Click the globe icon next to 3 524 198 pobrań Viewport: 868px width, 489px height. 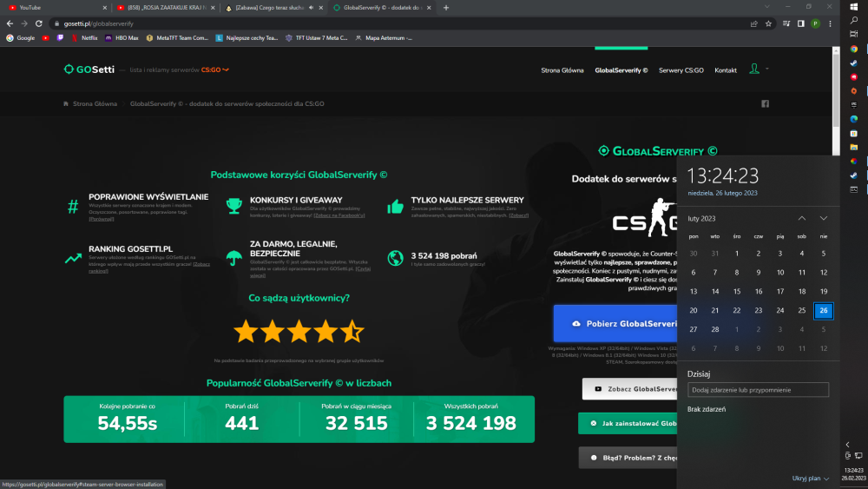(395, 257)
